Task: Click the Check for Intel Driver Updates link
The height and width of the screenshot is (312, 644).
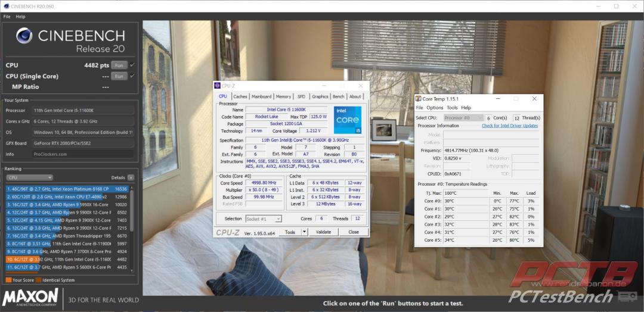Action: [x=510, y=126]
